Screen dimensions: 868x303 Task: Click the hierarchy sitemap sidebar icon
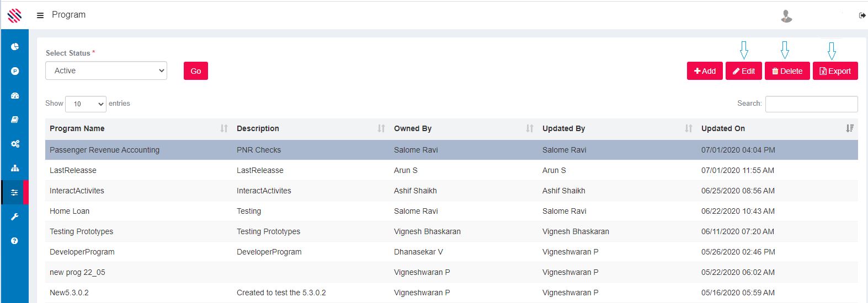coord(15,168)
